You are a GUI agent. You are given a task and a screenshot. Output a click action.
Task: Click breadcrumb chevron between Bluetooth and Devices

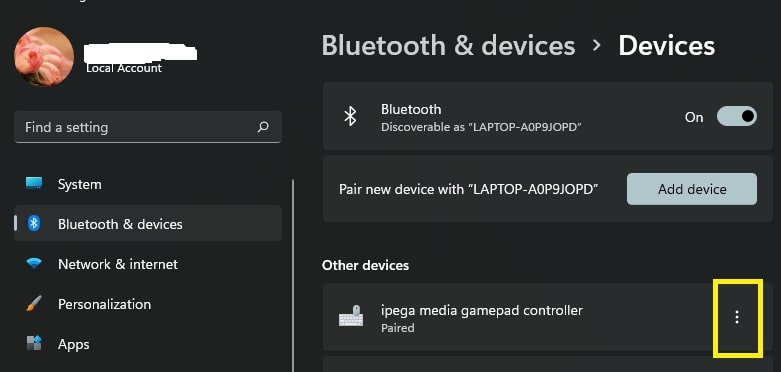(596, 46)
